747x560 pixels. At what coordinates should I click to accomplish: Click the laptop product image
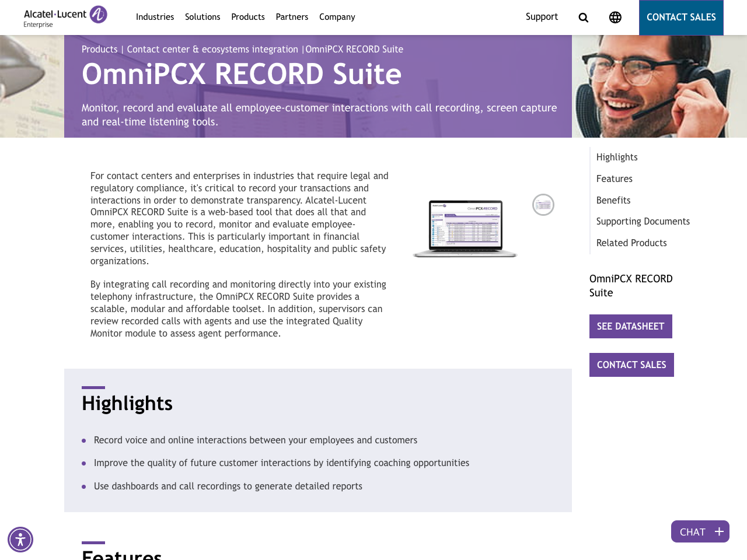click(465, 228)
